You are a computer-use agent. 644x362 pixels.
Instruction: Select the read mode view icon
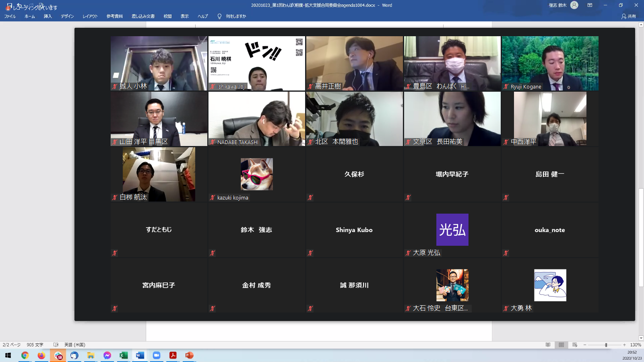(548, 345)
